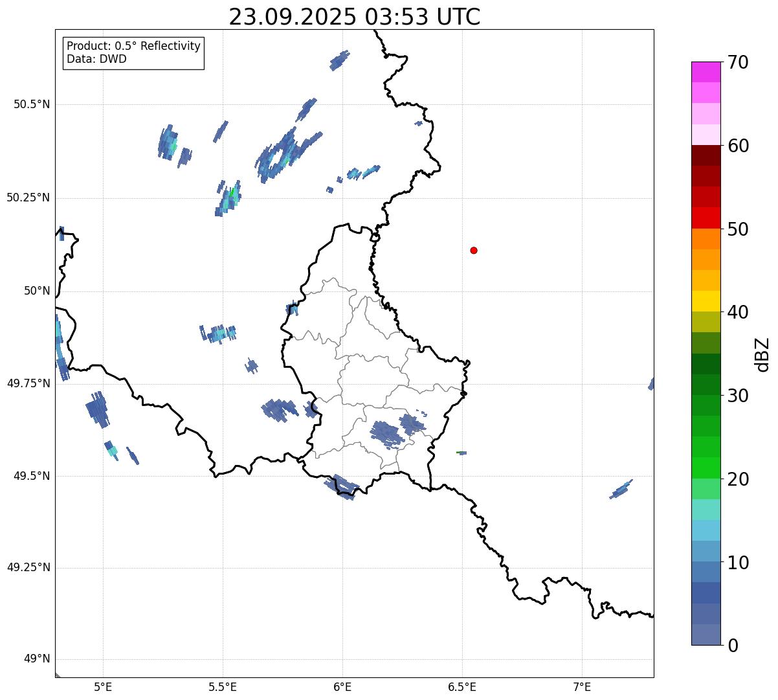Click the 30 colorbar tick label
This screenshot has height=700, width=778.
(738, 396)
